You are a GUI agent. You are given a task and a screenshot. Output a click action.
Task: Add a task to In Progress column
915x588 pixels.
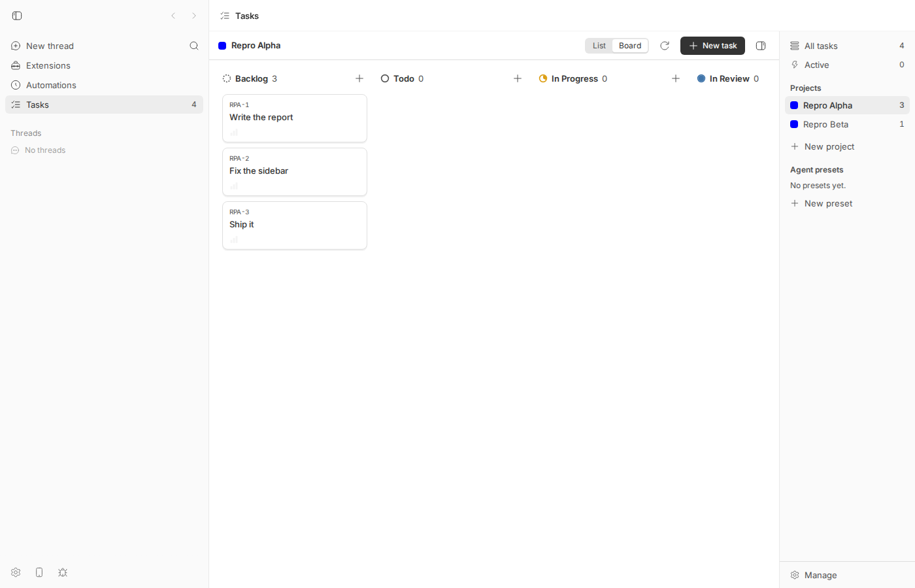pyautogui.click(x=676, y=78)
